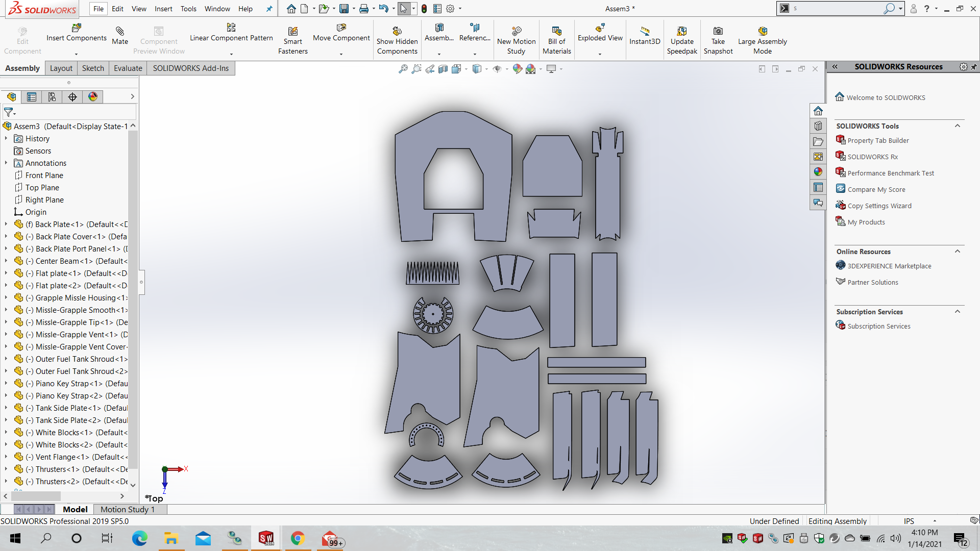Open Property Tab Builder link
Screen dimensions: 980x551
click(878, 140)
